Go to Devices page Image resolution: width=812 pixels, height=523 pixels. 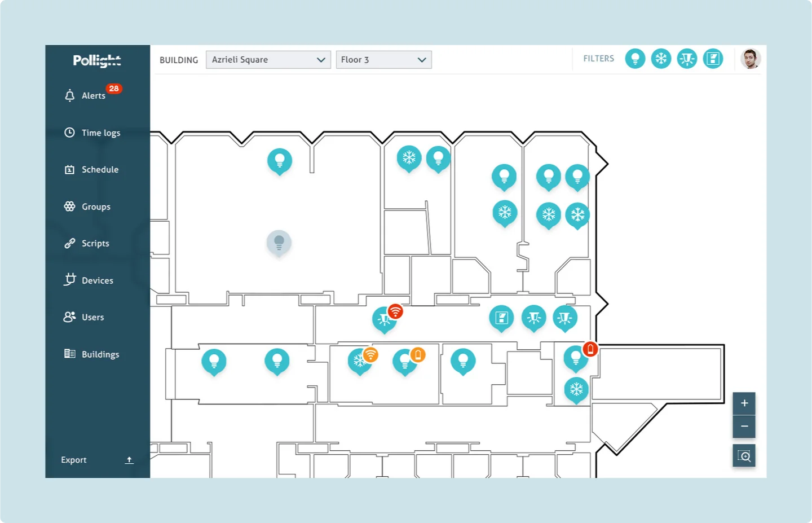pyautogui.click(x=89, y=280)
